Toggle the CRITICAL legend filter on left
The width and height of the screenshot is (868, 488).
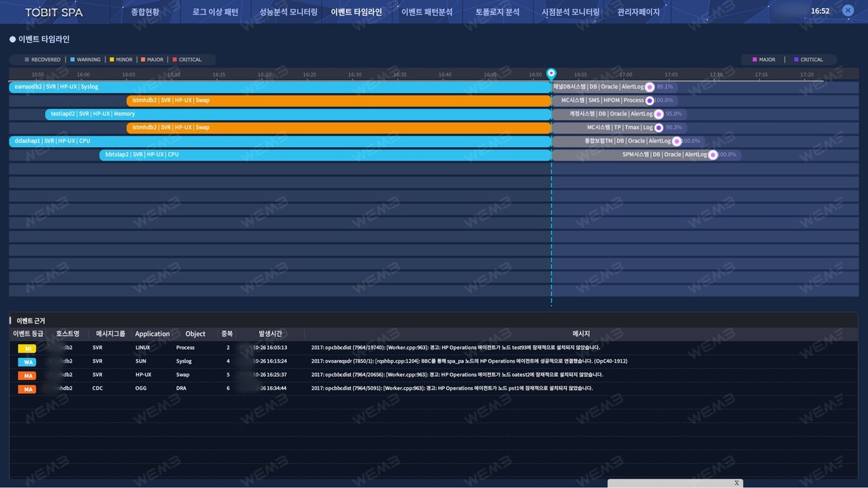pyautogui.click(x=187, y=60)
